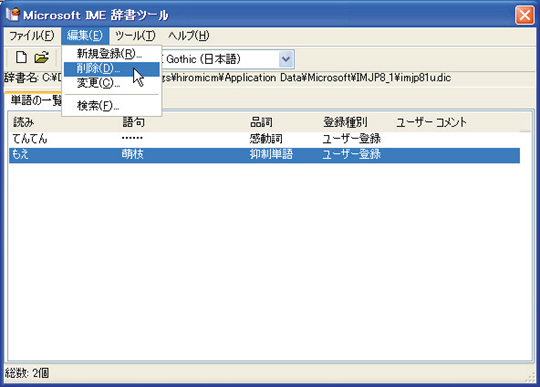Expand the Gothic (日本語) font dropdown
This screenshot has height=387, width=540.
pos(286,59)
